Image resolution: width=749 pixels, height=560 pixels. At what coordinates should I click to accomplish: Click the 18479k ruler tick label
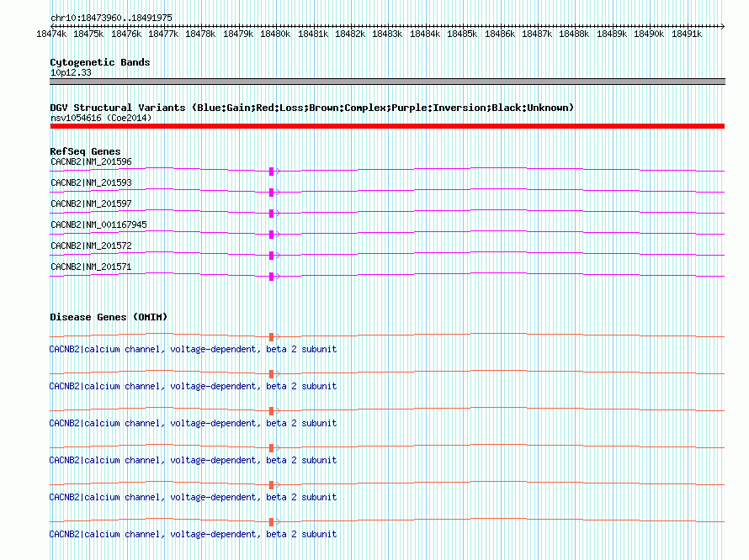click(238, 34)
